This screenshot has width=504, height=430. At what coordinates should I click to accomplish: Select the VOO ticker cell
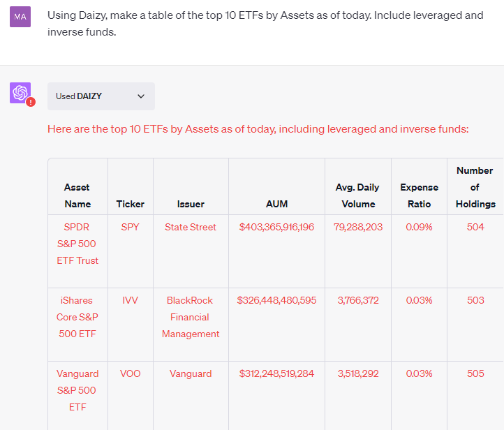[x=130, y=373]
